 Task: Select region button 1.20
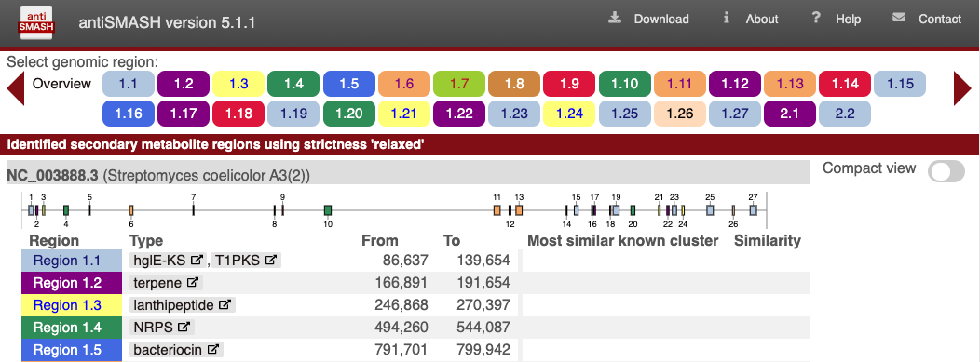349,114
